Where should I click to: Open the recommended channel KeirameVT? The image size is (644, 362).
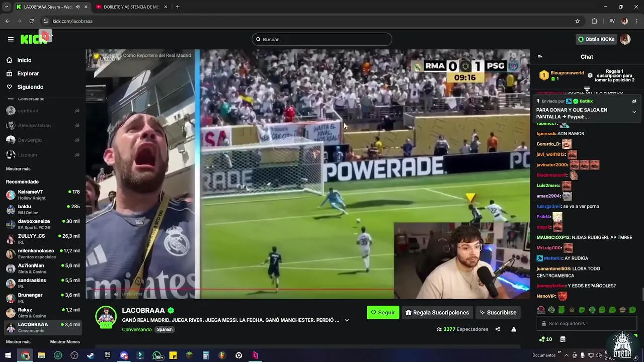43,195
